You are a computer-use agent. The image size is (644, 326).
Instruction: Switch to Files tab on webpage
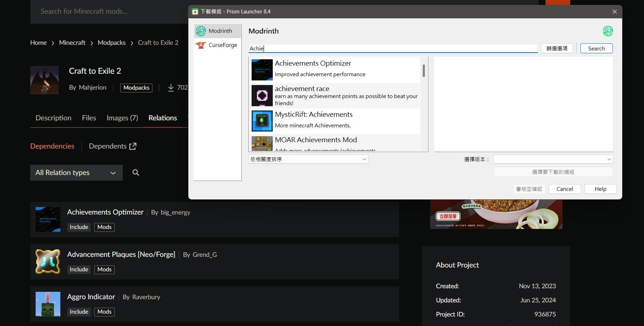coord(89,118)
